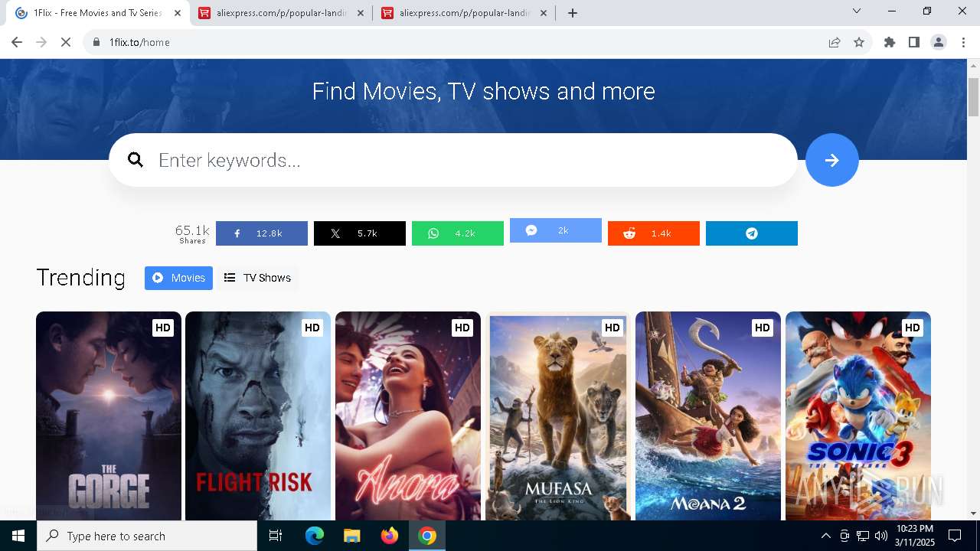Click the page vertical scrollbar thumb

973,97
